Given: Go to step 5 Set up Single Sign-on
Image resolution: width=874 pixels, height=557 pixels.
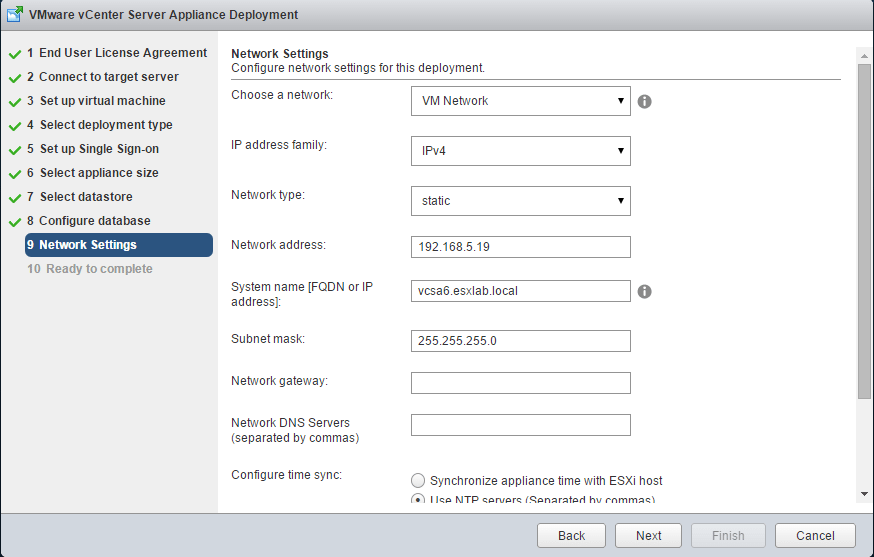Looking at the screenshot, I should point(93,149).
